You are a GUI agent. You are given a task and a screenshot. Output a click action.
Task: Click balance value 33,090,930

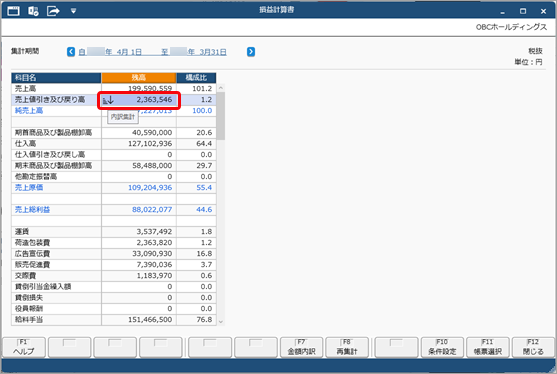coord(152,254)
